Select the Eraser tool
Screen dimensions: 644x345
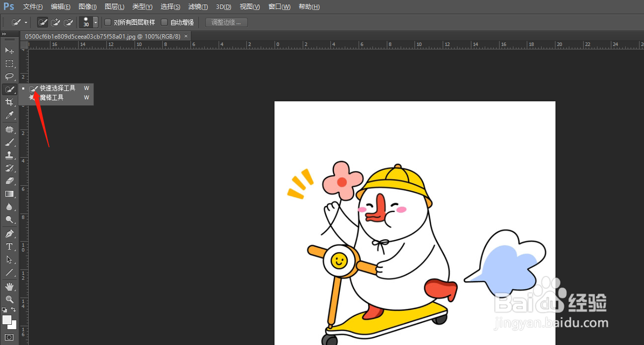9,181
